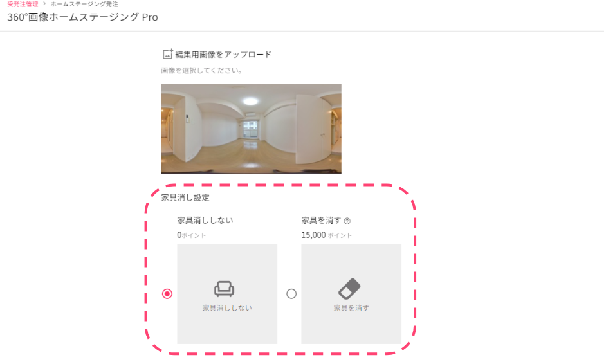Select the 家具消ししない radio button
Viewport: 606px width, 364px height.
[x=167, y=294]
